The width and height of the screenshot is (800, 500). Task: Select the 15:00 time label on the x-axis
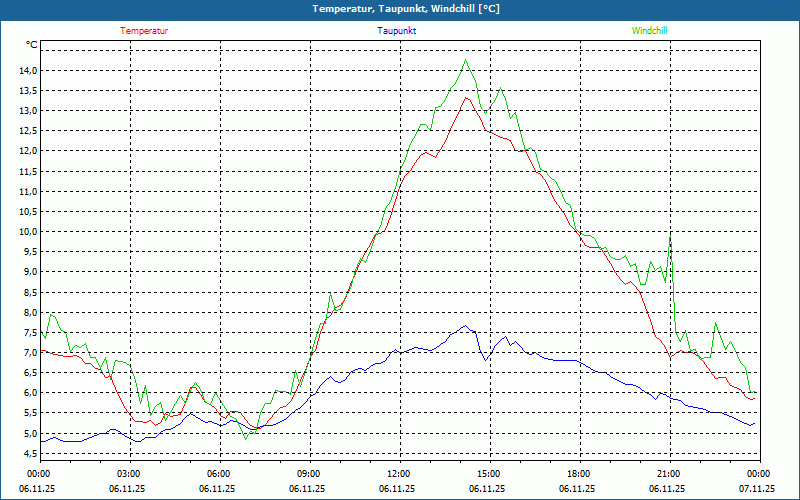[488, 474]
